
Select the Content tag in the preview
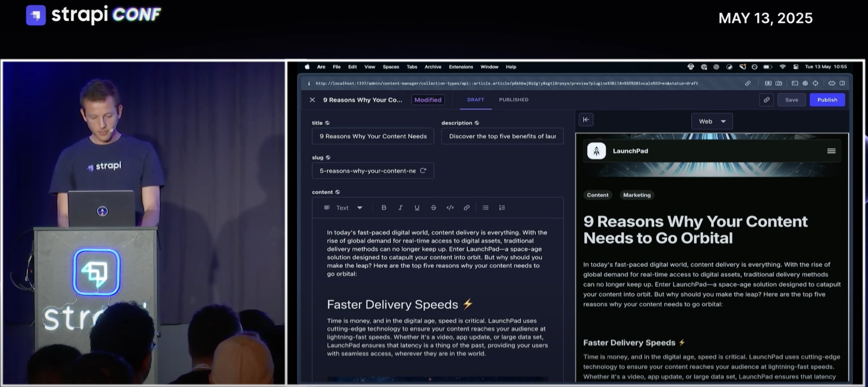[x=598, y=195]
